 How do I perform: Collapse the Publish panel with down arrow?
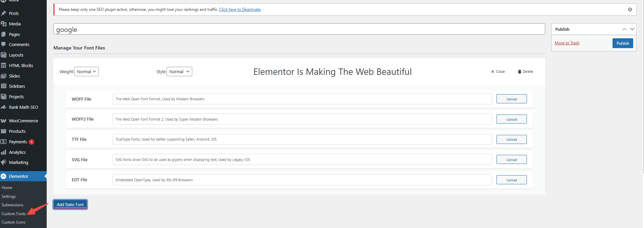pyautogui.click(x=632, y=29)
